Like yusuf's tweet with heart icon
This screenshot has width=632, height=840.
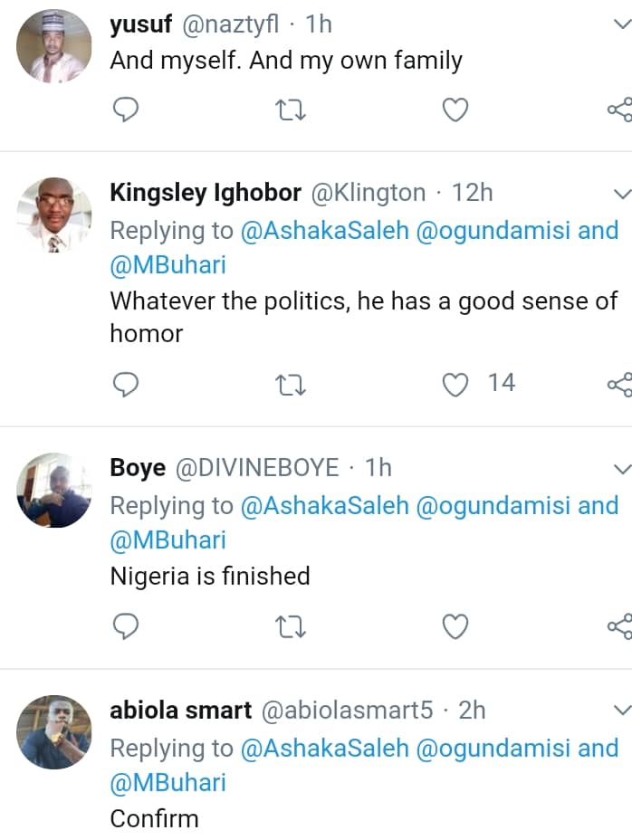pyautogui.click(x=455, y=110)
